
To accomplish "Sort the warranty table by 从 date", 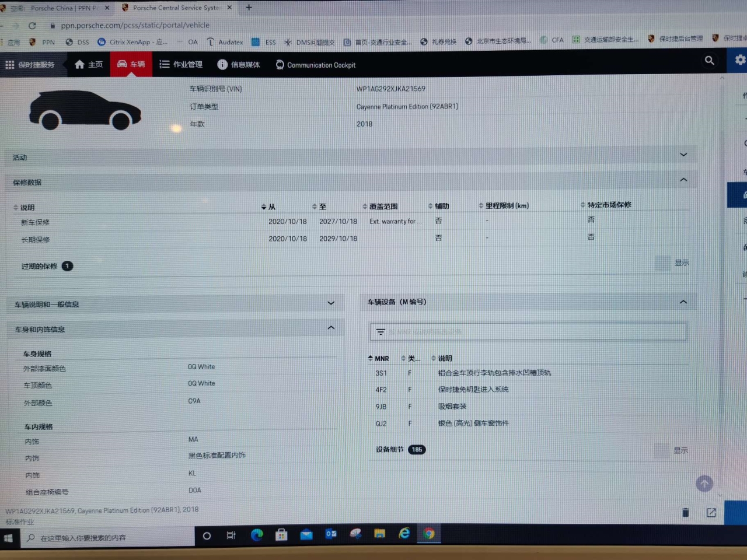I will 268,207.
